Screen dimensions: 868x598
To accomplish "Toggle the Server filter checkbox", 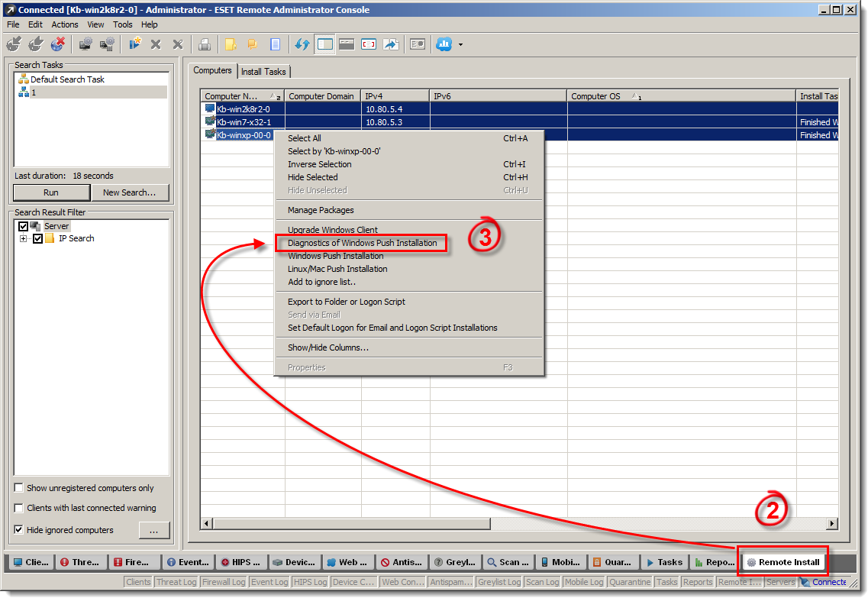I will click(23, 226).
